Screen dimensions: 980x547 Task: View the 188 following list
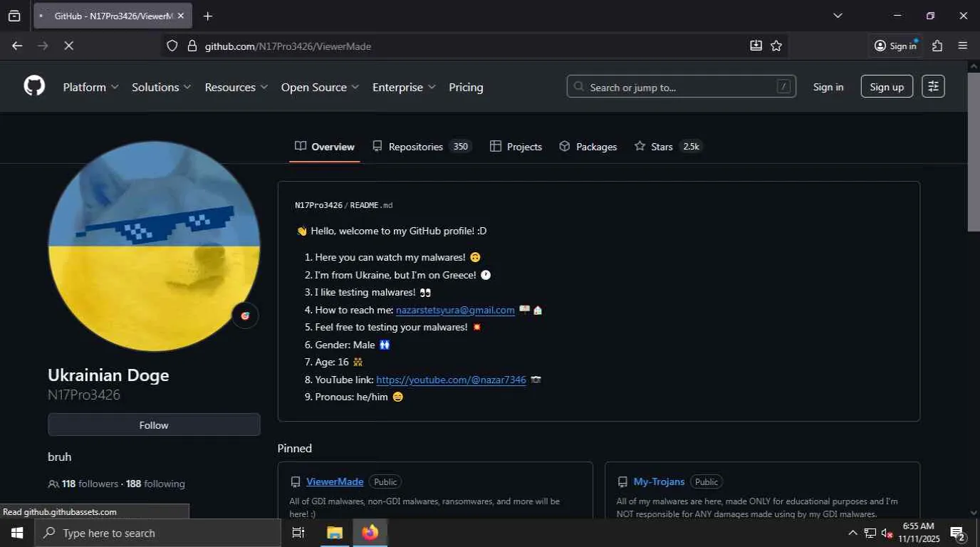point(155,484)
